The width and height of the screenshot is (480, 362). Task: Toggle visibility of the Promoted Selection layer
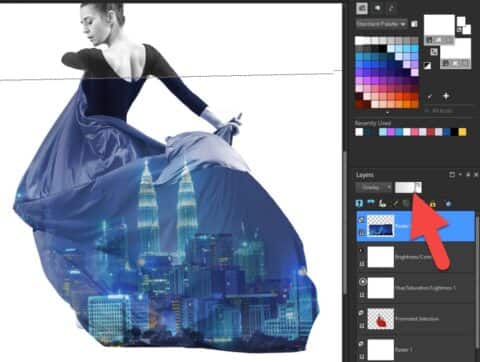pos(361,313)
